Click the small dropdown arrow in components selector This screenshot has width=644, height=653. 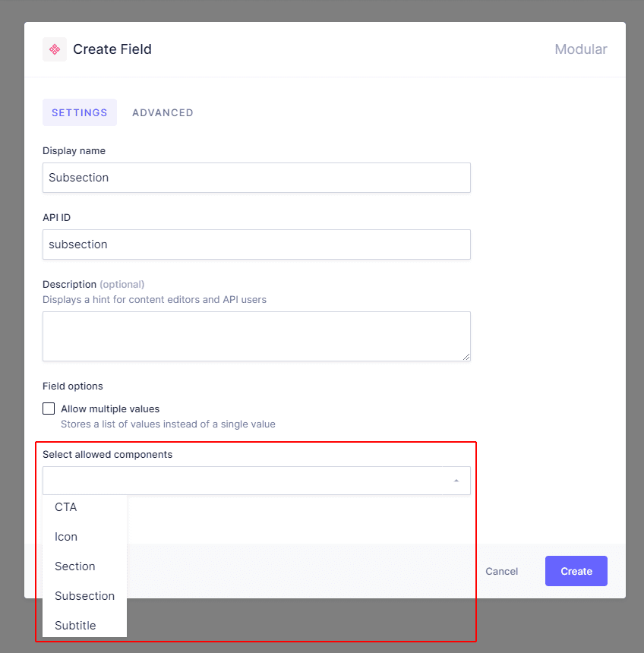pyautogui.click(x=456, y=481)
